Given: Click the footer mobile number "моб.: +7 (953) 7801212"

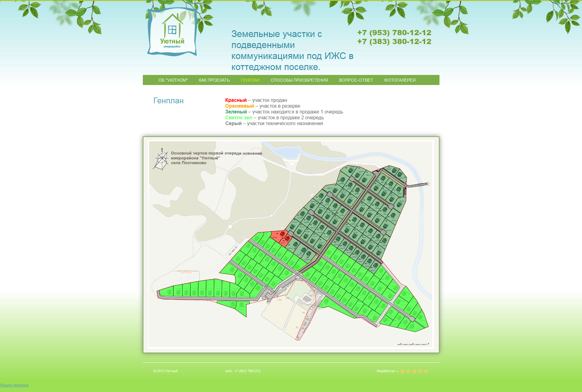Looking at the screenshot, I should click(x=243, y=371).
